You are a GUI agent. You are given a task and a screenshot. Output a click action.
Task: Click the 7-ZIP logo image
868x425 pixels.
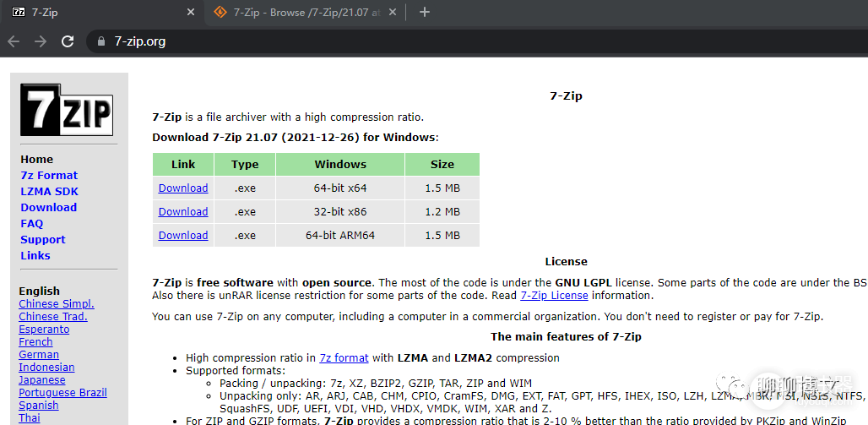67,110
